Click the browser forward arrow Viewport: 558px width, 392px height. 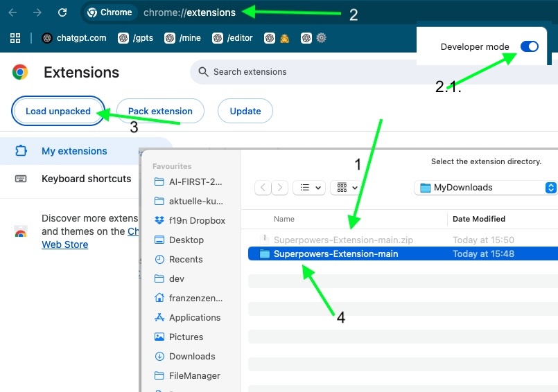(x=37, y=12)
